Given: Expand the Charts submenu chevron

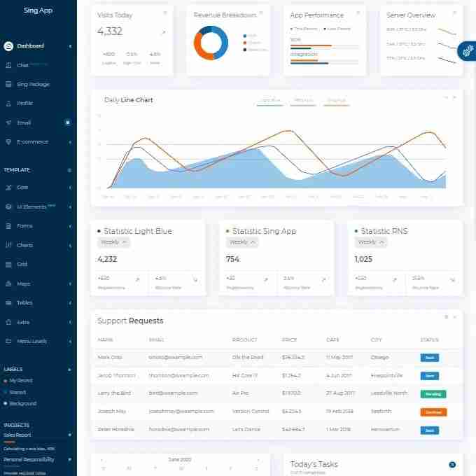Looking at the screenshot, I should coord(70,245).
